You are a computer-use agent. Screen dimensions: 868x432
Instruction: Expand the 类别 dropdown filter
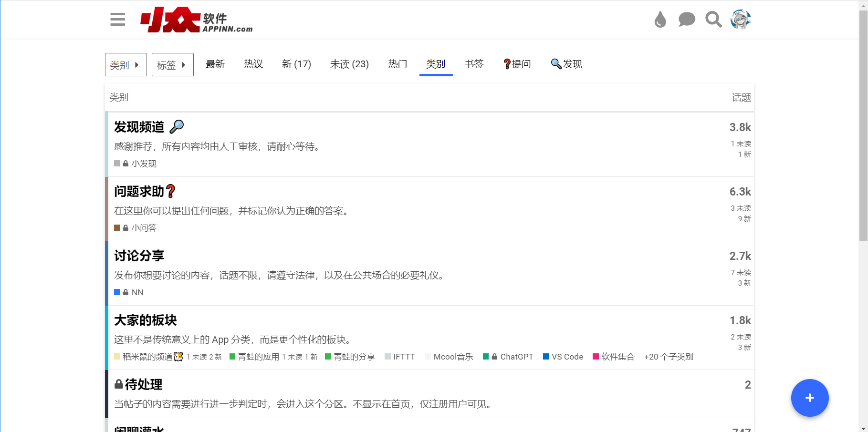click(125, 65)
